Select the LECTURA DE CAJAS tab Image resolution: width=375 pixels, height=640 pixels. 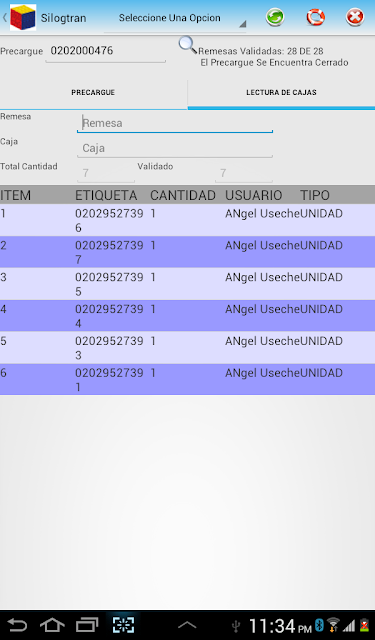pos(282,93)
